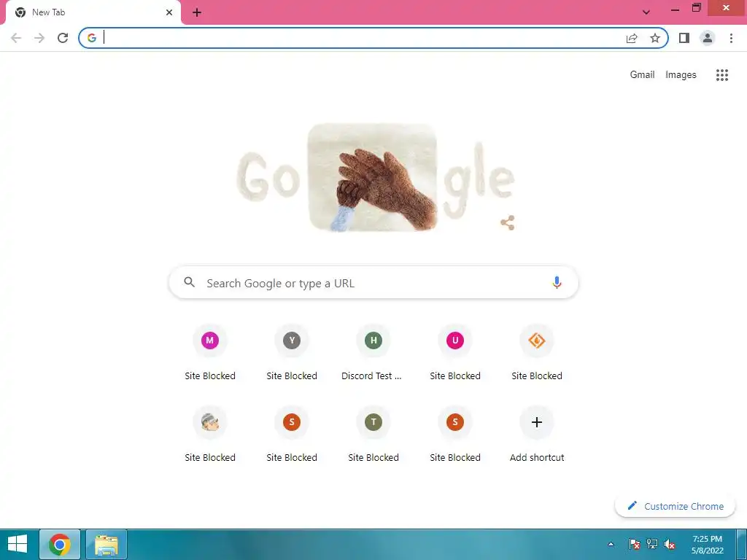Show hidden system tray icons

(611, 544)
